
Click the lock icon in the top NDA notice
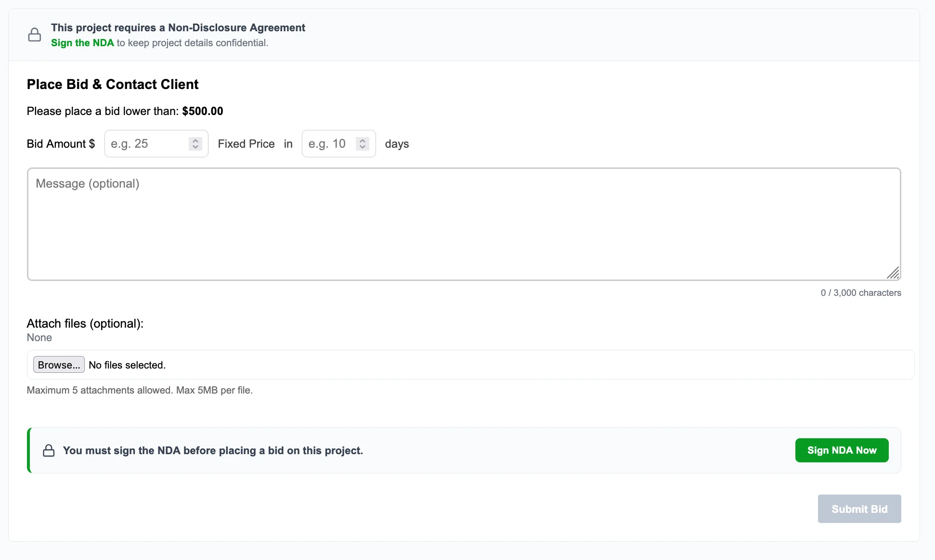[x=35, y=35]
